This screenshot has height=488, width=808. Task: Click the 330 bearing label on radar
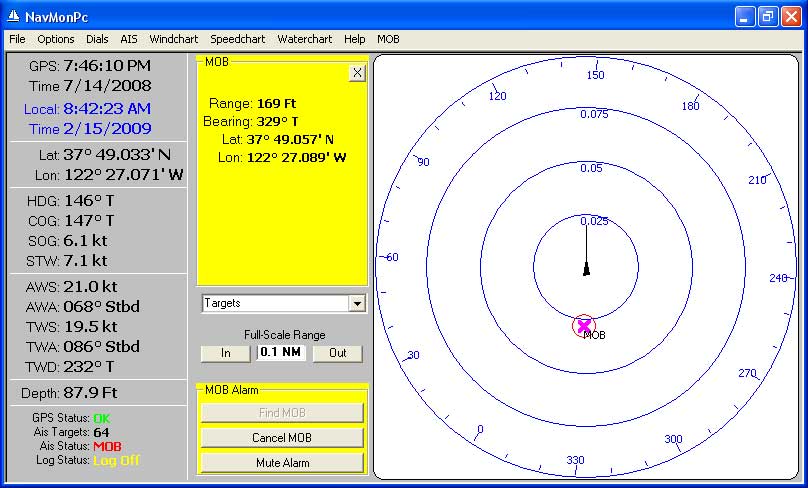coord(575,460)
